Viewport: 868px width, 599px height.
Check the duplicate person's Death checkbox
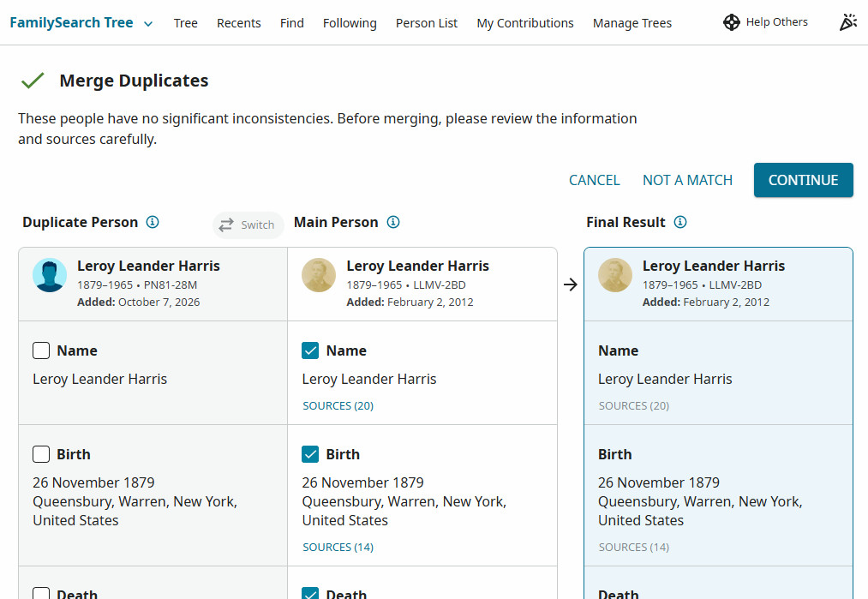(41, 593)
